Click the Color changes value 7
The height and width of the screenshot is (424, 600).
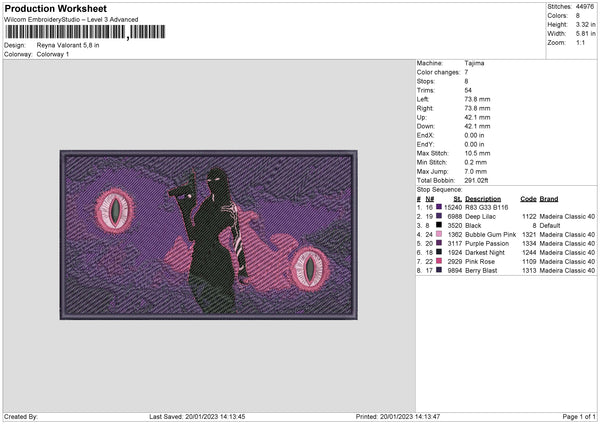coord(466,72)
